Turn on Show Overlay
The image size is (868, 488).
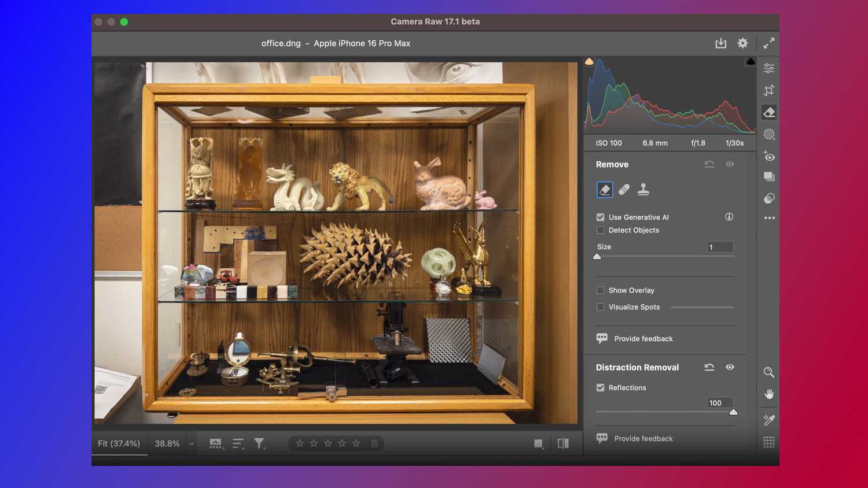tap(600, 290)
